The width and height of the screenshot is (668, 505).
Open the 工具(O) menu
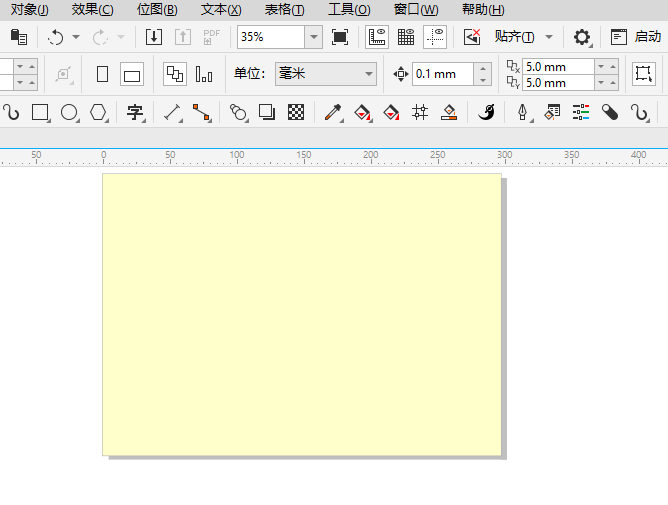(x=349, y=9)
